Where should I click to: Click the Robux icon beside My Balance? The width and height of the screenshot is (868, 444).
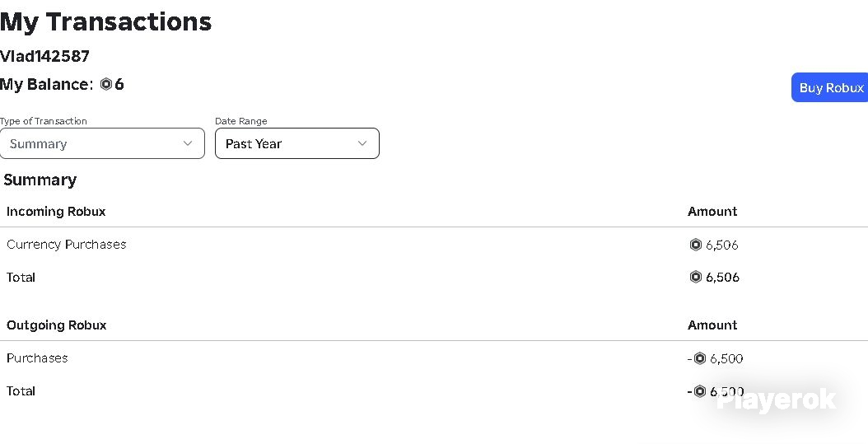pos(106,84)
